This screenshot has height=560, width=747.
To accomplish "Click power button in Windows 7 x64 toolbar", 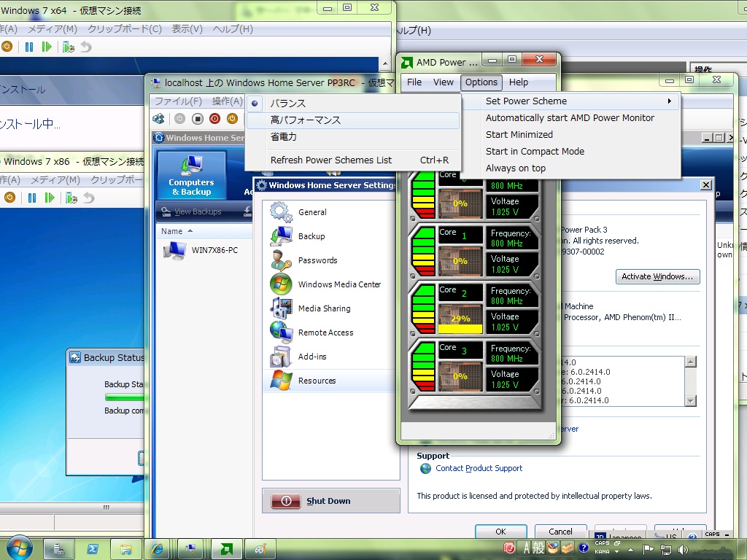I will 7,47.
